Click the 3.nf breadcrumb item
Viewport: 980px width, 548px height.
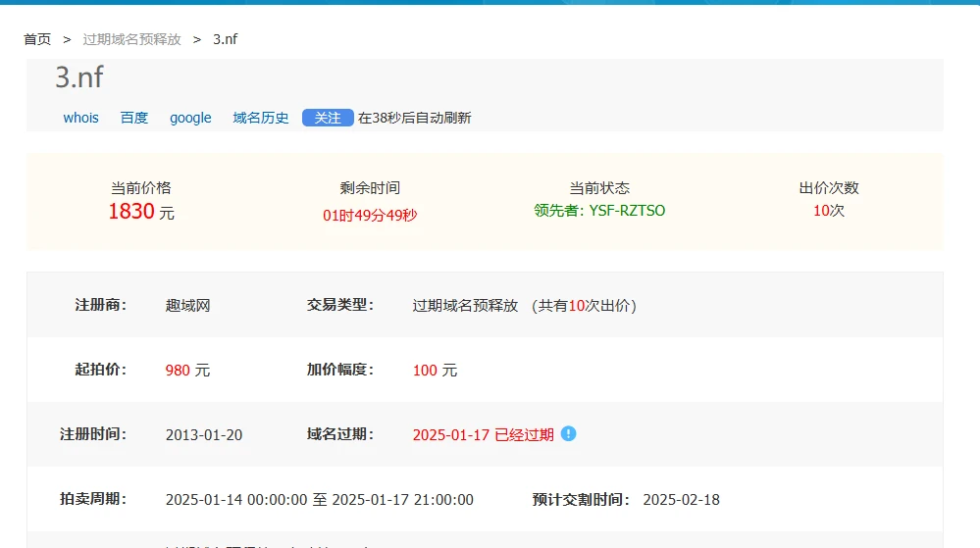coord(225,39)
